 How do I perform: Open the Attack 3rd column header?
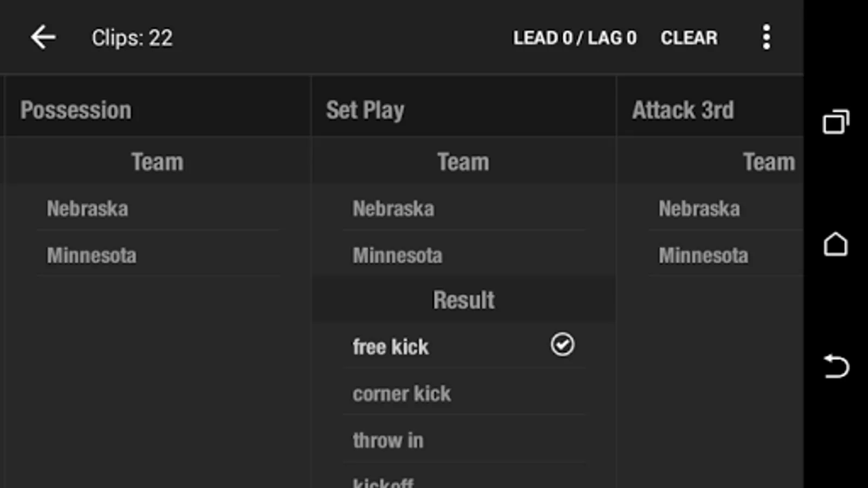(682, 110)
